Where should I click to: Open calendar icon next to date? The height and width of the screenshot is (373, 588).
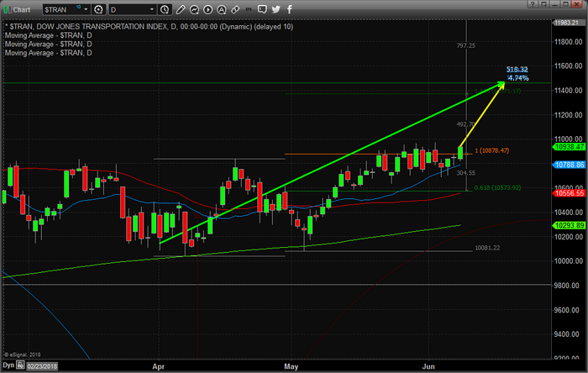(22, 367)
